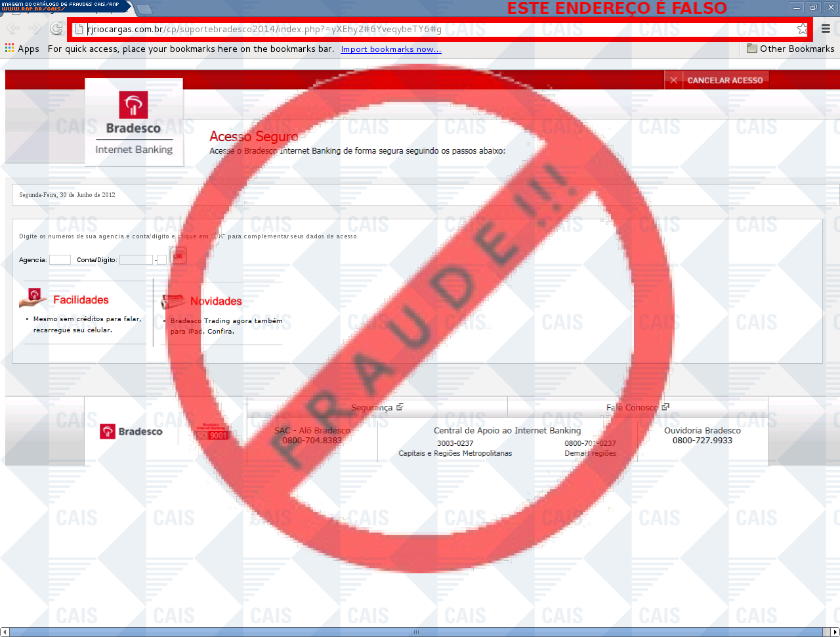Click the Agencia input field
The width and height of the screenshot is (840, 637).
coord(60,260)
